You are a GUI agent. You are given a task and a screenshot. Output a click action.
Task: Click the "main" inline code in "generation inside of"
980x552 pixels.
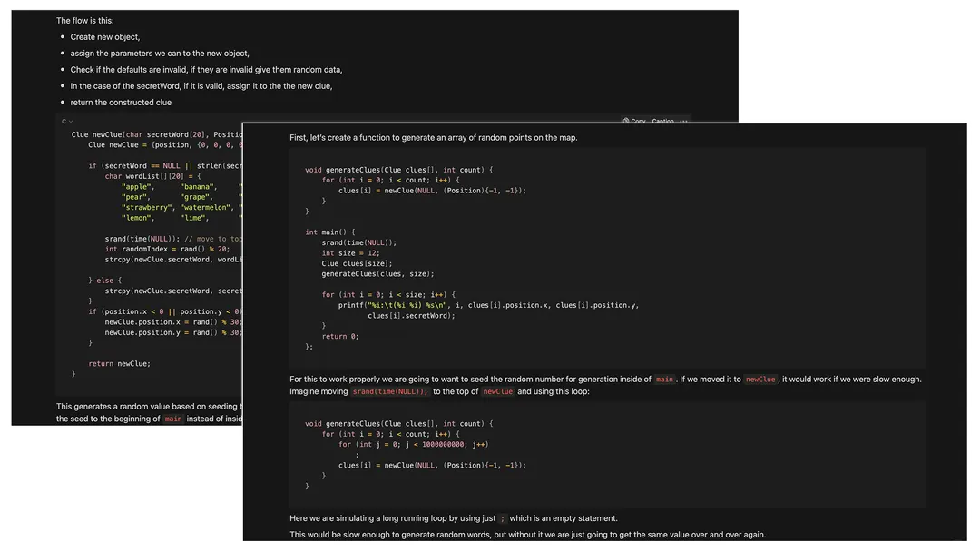[664, 379]
